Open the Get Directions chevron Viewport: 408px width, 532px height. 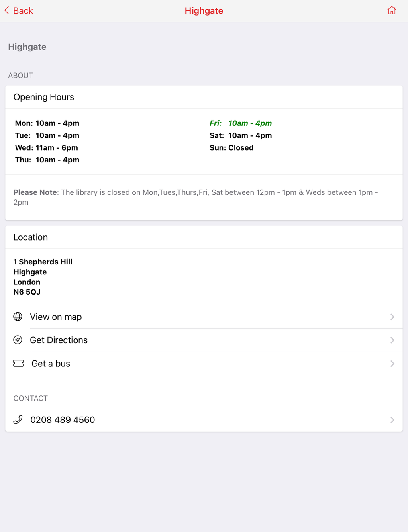pos(392,340)
